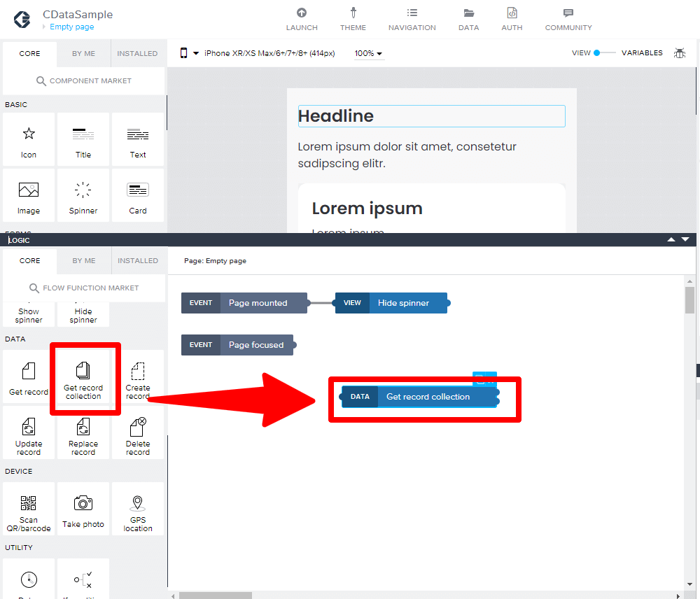Click the Page: Empty page label
This screenshot has width=700, height=599.
(x=215, y=261)
